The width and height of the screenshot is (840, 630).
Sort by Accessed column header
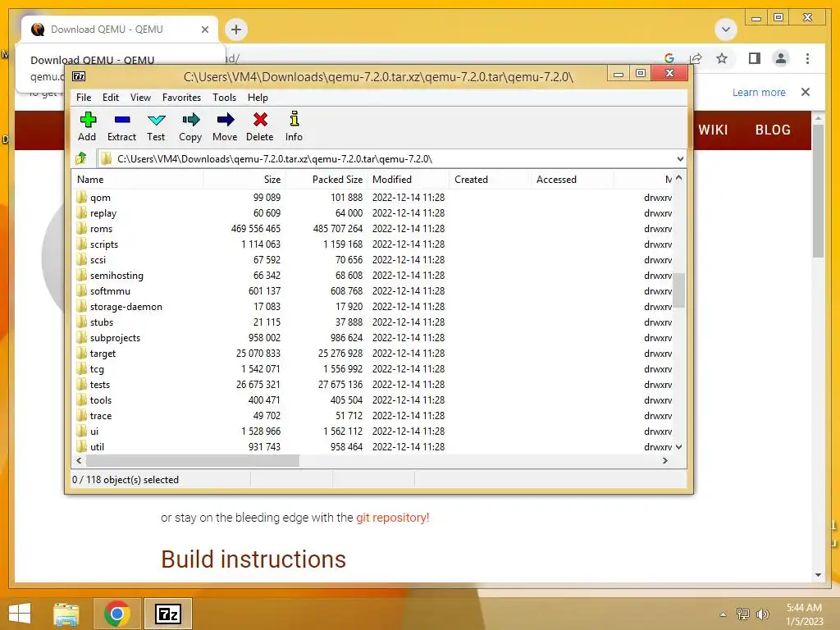[571, 180]
